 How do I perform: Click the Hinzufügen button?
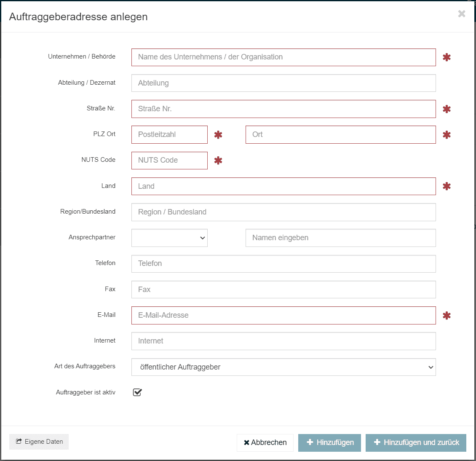click(329, 442)
